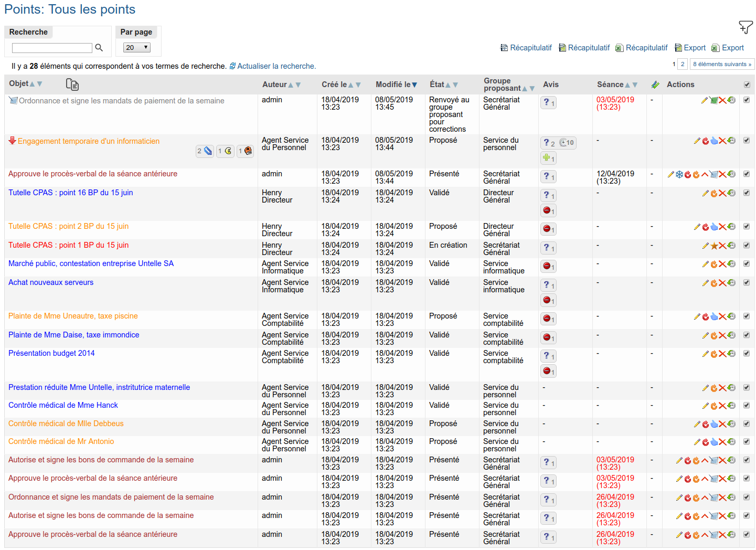Open paperclip annexes badge on Engagement temporaire

(x=205, y=151)
